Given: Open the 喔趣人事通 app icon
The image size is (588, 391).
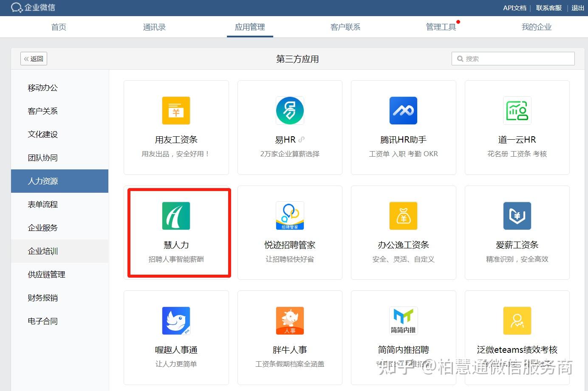Looking at the screenshot, I should (176, 321).
